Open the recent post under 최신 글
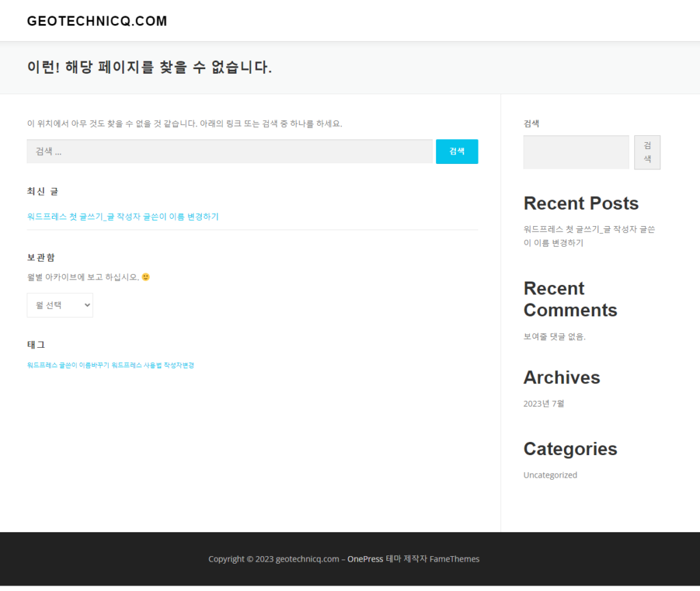The height and width of the screenshot is (591, 700). (x=123, y=217)
